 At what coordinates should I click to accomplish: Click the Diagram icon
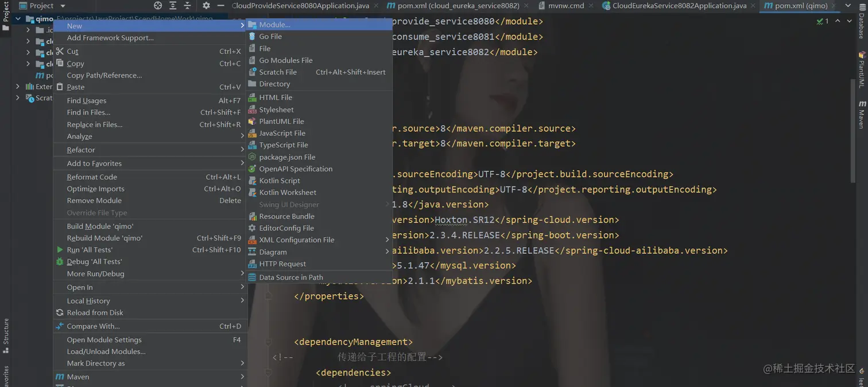pyautogui.click(x=252, y=252)
